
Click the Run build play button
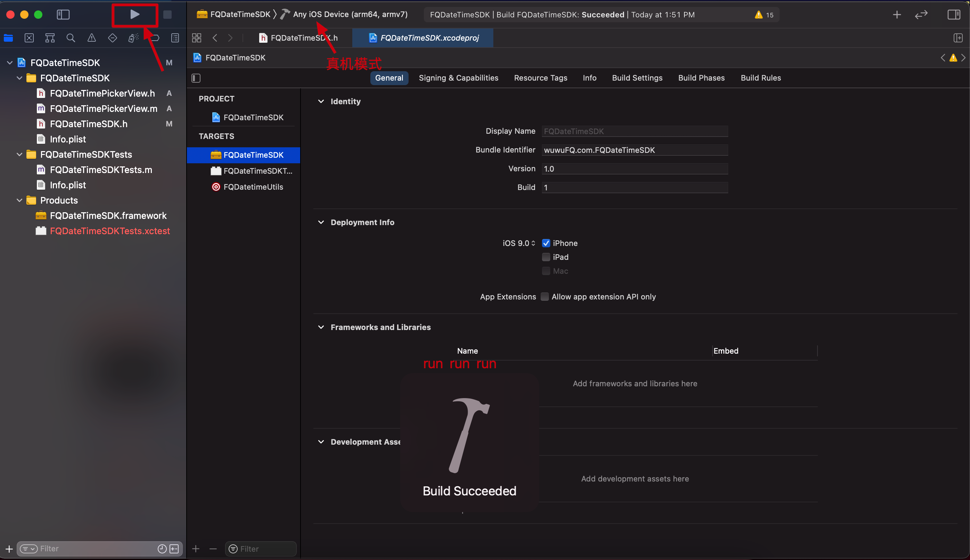click(134, 15)
